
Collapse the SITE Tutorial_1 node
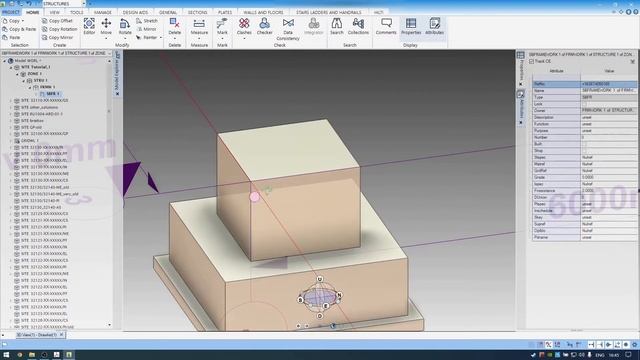point(11,67)
